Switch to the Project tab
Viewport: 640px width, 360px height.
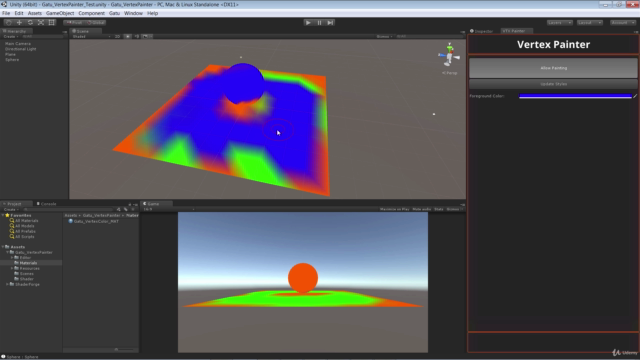[x=15, y=204]
